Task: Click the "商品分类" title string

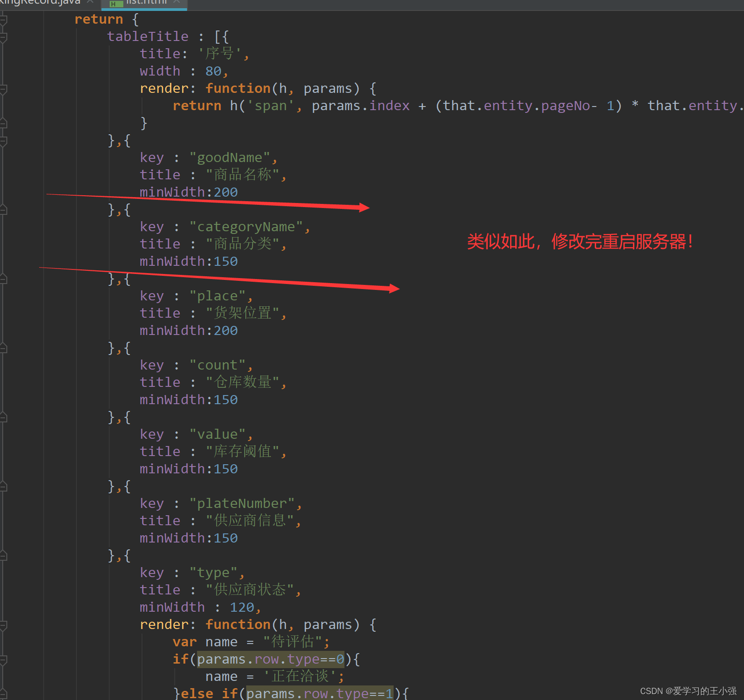Action: [x=242, y=244]
